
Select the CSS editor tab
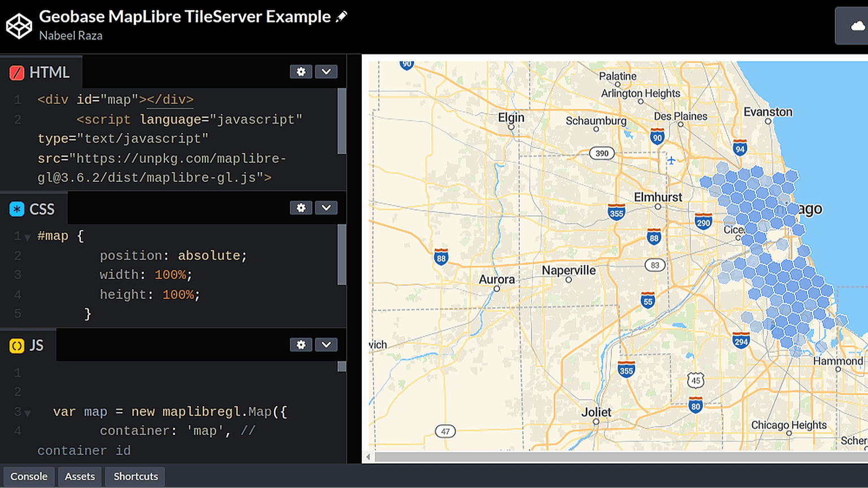click(33, 209)
